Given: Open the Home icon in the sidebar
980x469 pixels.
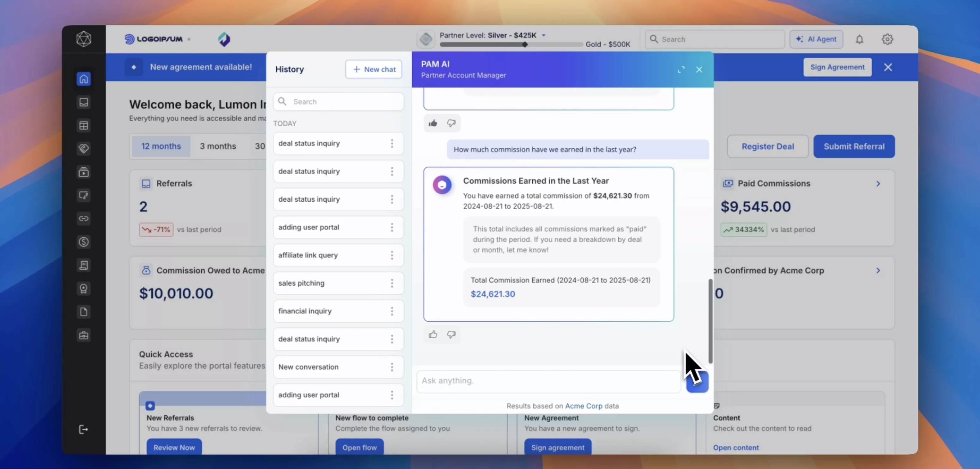Looking at the screenshot, I should pos(84,79).
